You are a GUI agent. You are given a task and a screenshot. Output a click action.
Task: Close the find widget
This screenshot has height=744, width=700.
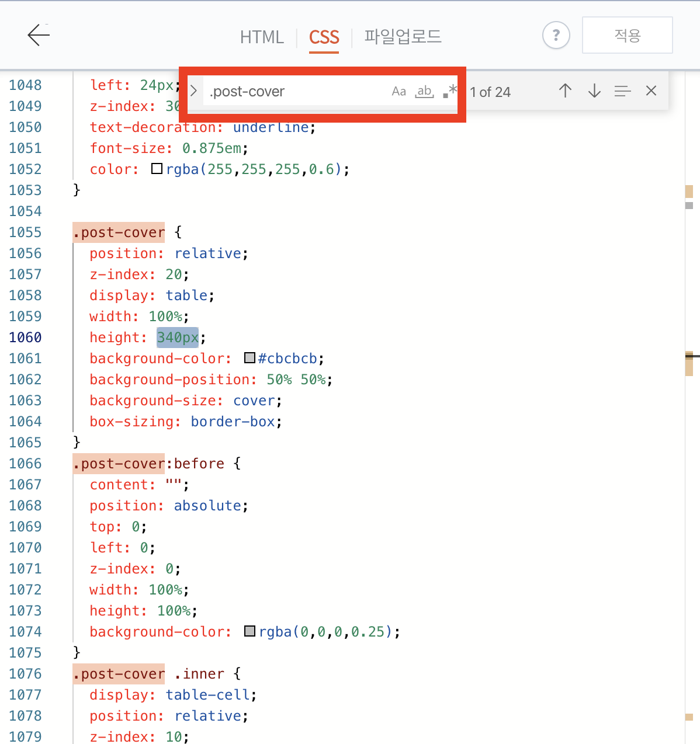click(651, 91)
